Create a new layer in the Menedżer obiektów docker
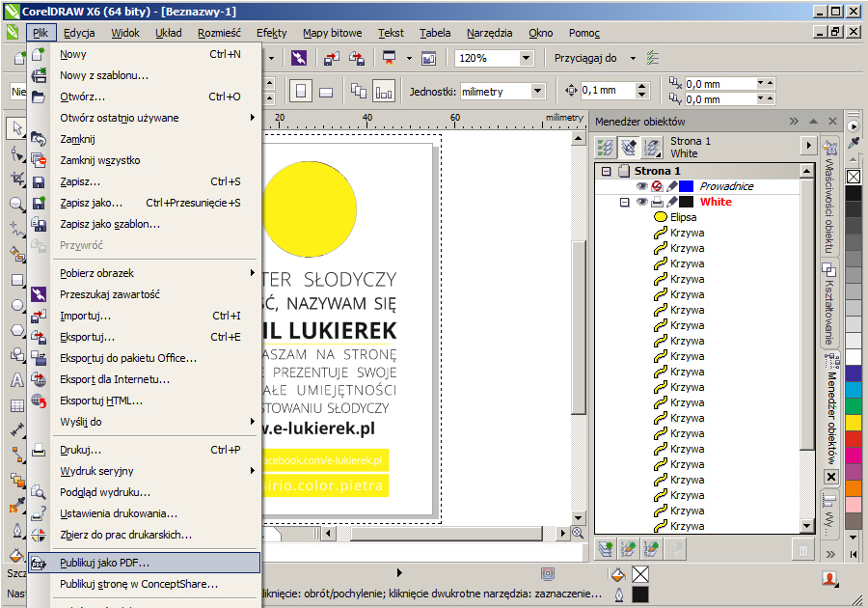The height and width of the screenshot is (608, 868). [x=607, y=549]
